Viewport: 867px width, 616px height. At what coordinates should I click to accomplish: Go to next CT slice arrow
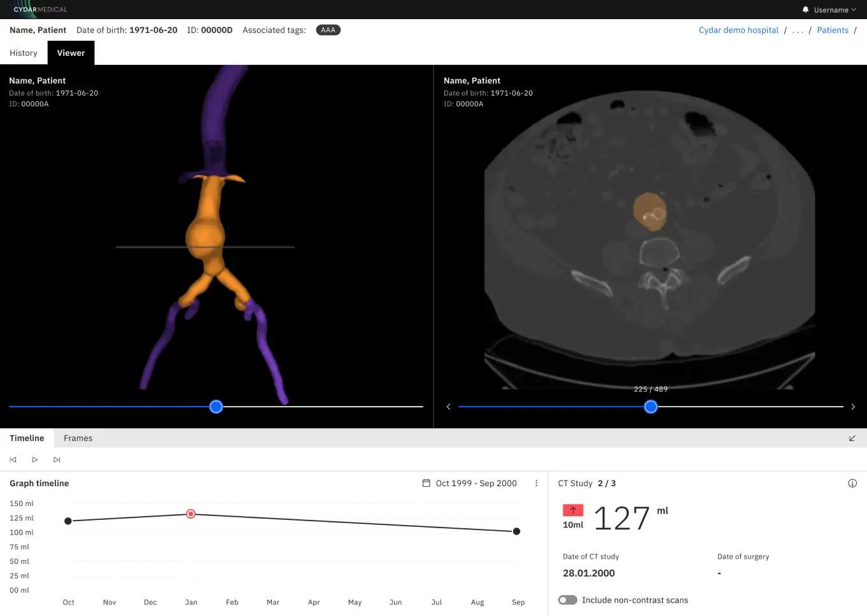[x=853, y=407]
